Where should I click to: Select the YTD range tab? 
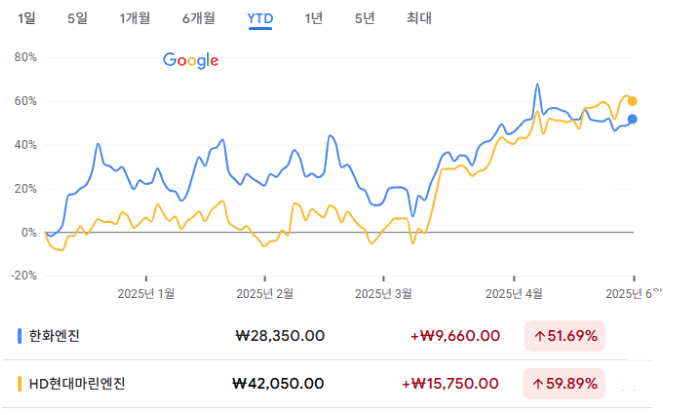[260, 19]
